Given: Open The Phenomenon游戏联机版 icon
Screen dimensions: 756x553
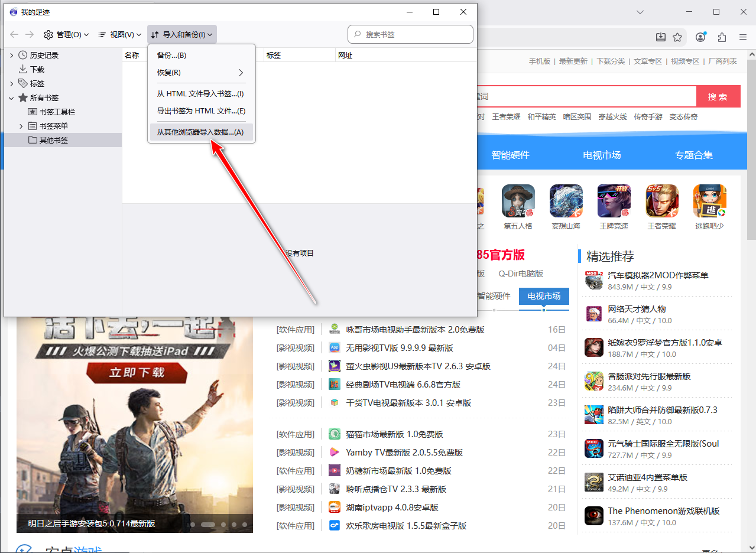Looking at the screenshot, I should pyautogui.click(x=594, y=516).
